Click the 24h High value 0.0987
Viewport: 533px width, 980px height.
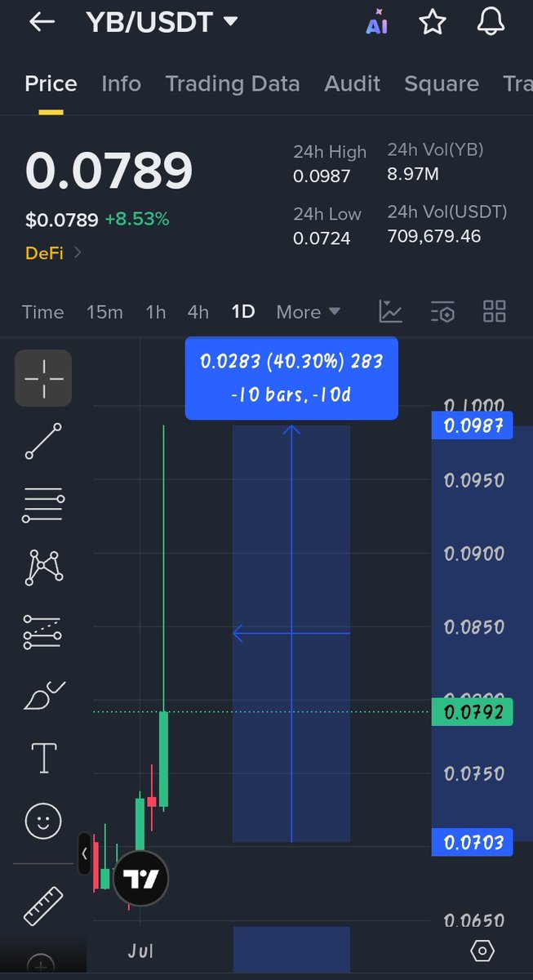tap(322, 176)
